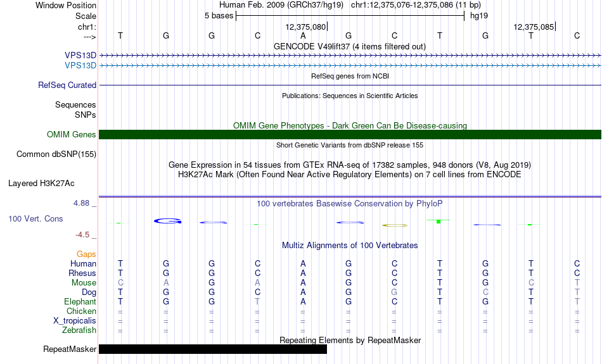
Task: Click the hg19 label by the scale bar
Action: 479,16
